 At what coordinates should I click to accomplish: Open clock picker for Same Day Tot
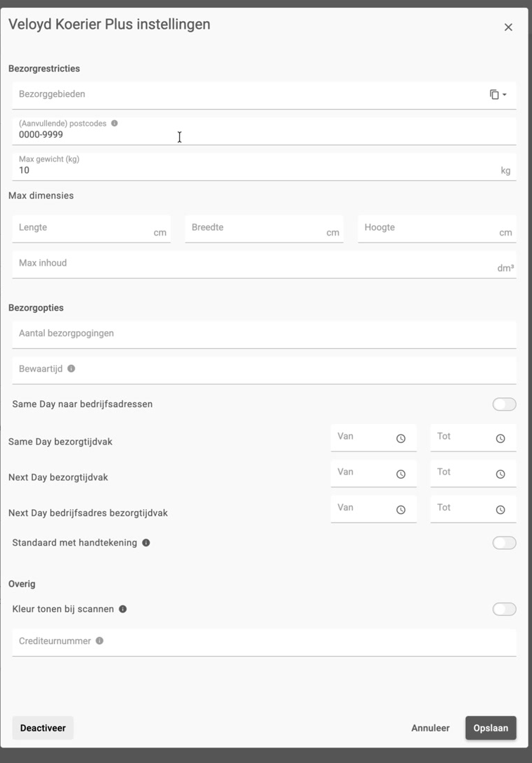pos(500,438)
